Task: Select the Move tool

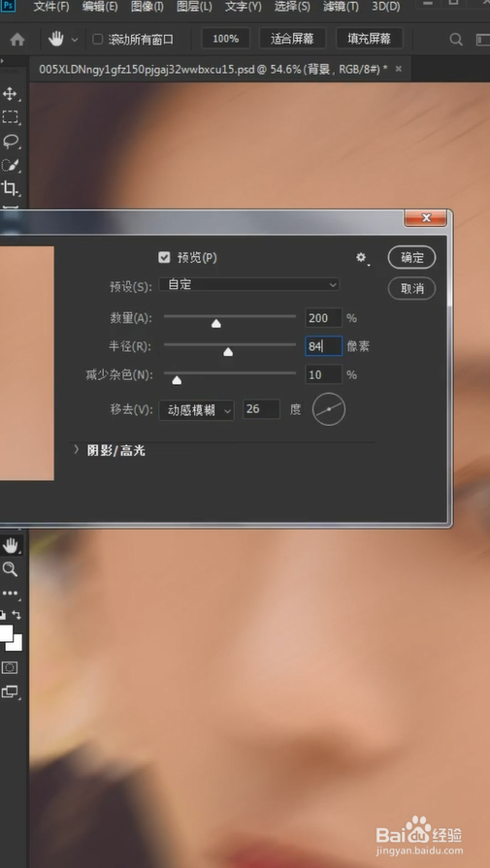Action: click(x=10, y=93)
